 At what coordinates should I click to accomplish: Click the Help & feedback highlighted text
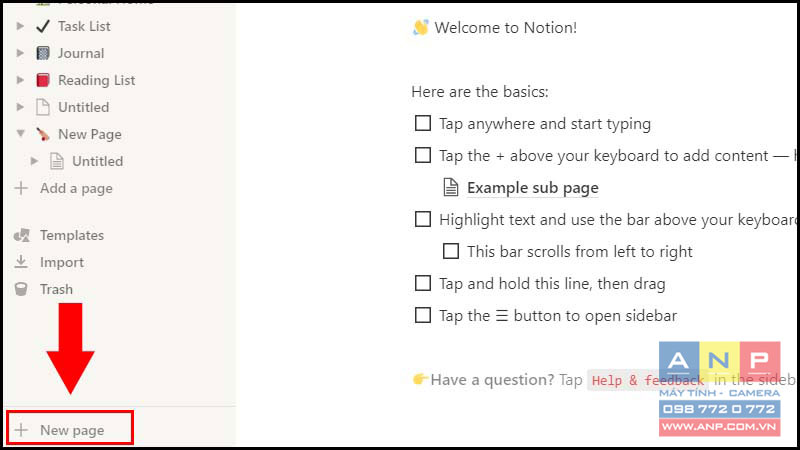647,380
